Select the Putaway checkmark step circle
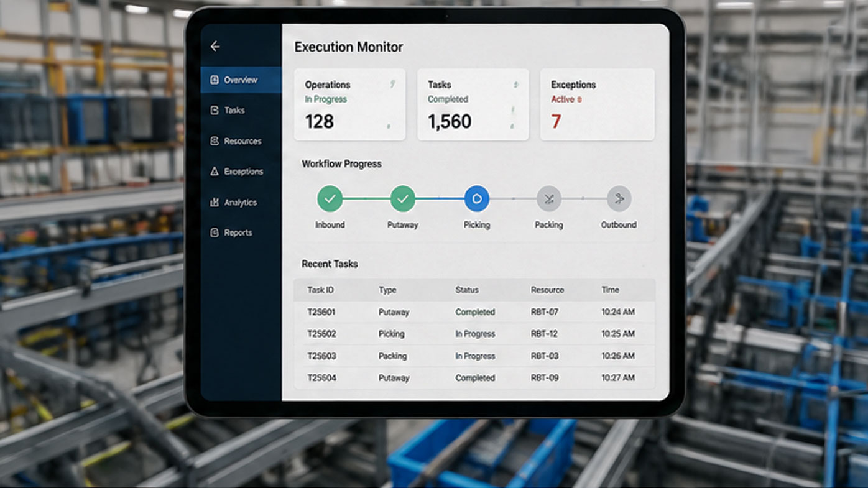Image resolution: width=868 pixels, height=488 pixels. 403,199
